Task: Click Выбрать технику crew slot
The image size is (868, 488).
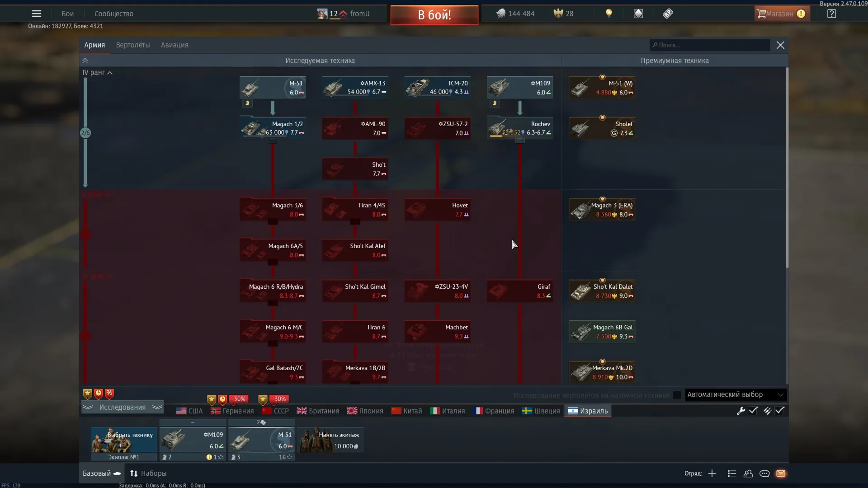Action: coord(124,440)
